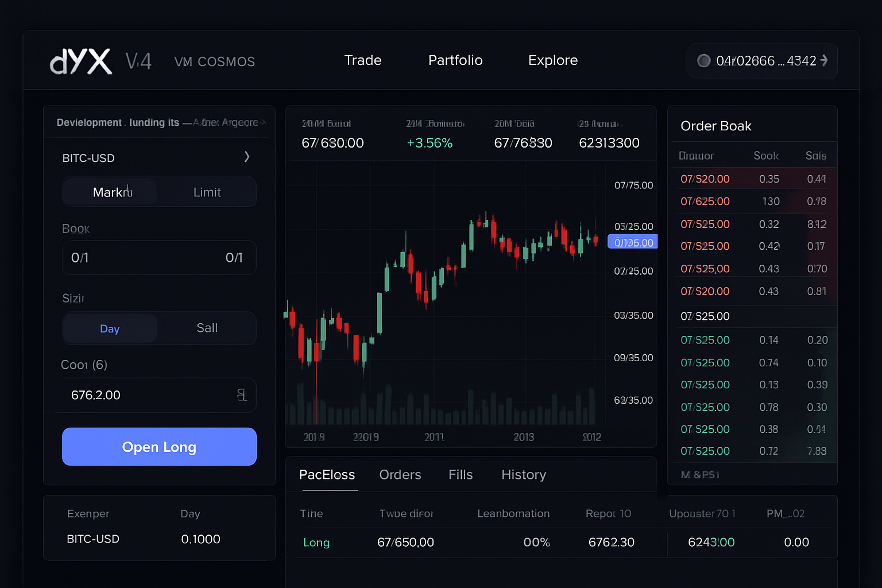This screenshot has height=588, width=882.
Task: Click the highlighted blue price tag on the chart axis
Action: point(632,242)
